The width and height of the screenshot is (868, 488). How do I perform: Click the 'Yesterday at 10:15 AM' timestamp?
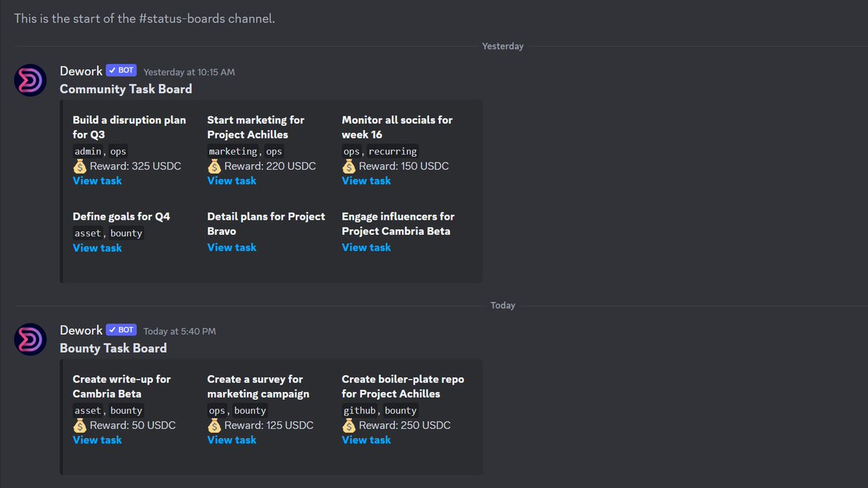click(189, 72)
